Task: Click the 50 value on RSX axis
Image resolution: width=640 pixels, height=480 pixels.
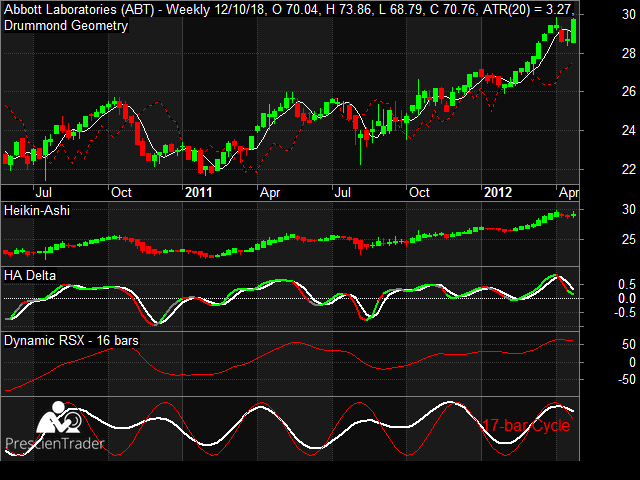Action: coord(629,344)
